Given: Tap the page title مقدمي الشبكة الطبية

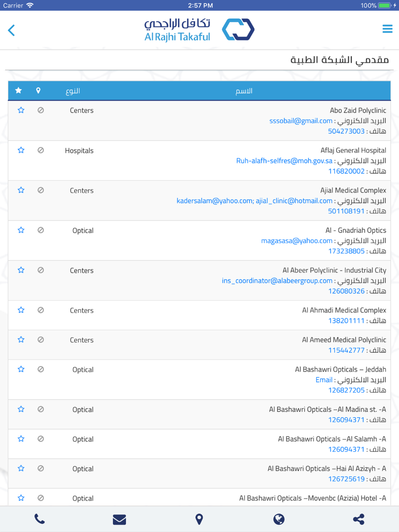Looking at the screenshot, I should tap(340, 60).
